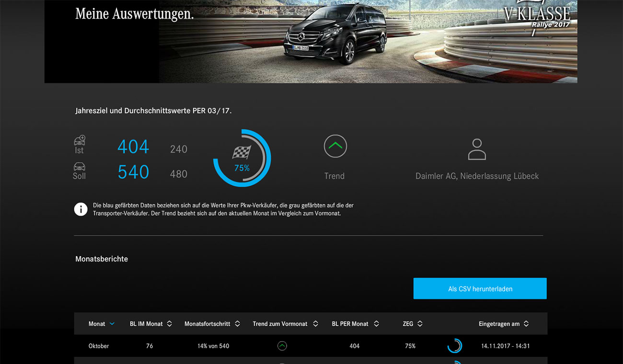Click the grey Soll value 480
This screenshot has height=364, width=623.
tap(179, 174)
